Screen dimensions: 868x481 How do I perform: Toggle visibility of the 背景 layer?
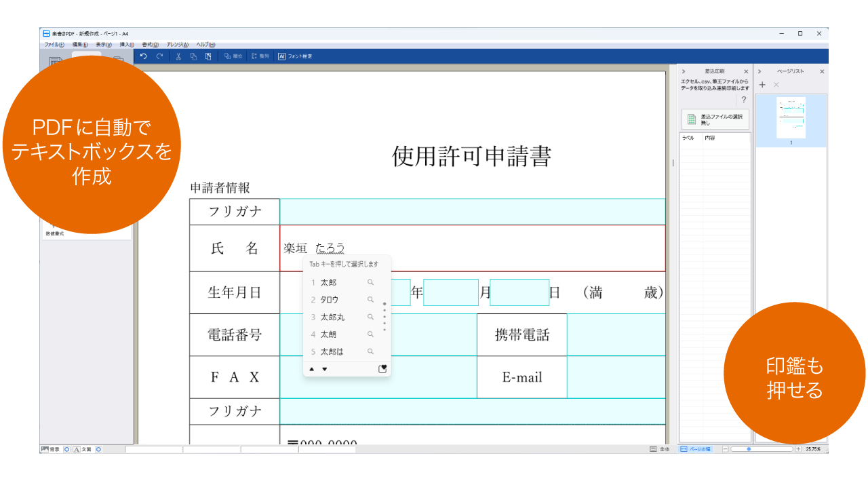(66, 448)
